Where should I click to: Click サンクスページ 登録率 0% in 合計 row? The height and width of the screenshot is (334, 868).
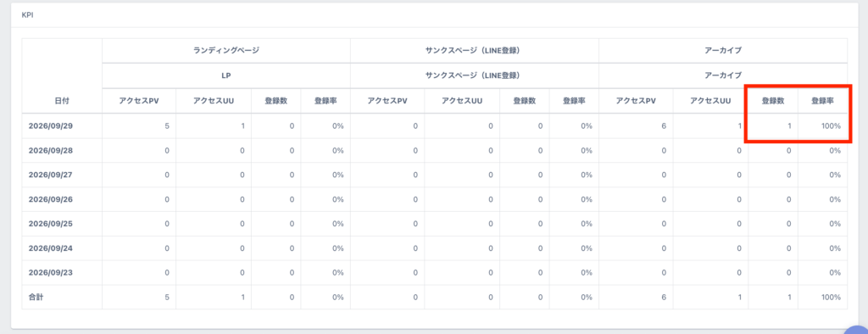click(587, 297)
